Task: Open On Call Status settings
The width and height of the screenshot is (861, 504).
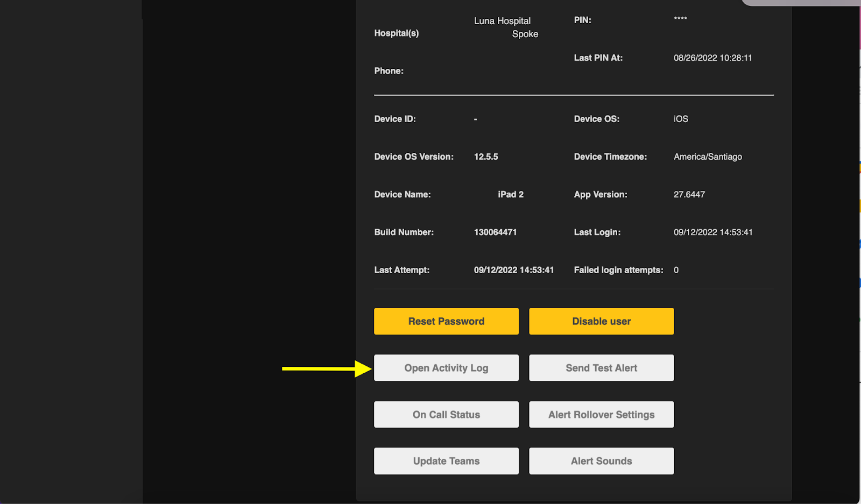Action: 446,415
